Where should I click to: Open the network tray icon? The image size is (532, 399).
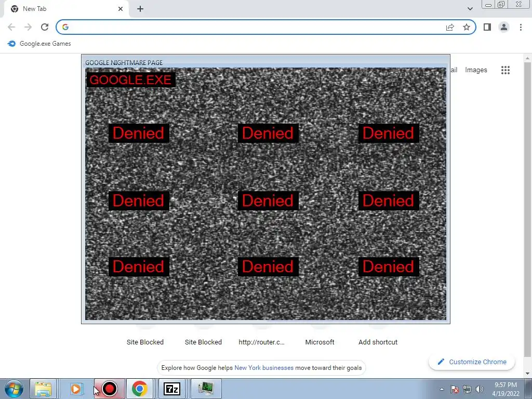coord(467,389)
